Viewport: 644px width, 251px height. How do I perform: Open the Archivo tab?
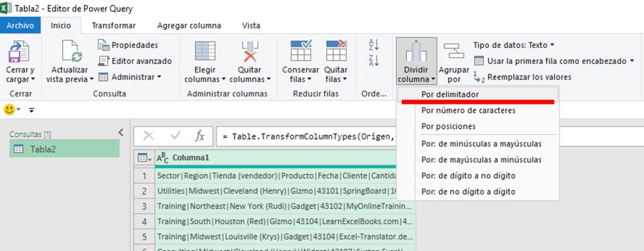point(20,25)
